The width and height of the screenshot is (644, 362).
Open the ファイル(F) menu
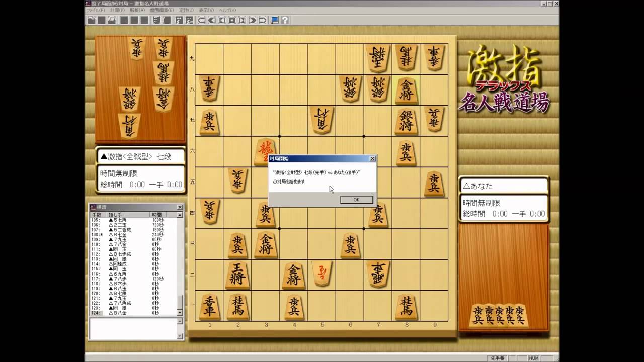[x=96, y=10]
